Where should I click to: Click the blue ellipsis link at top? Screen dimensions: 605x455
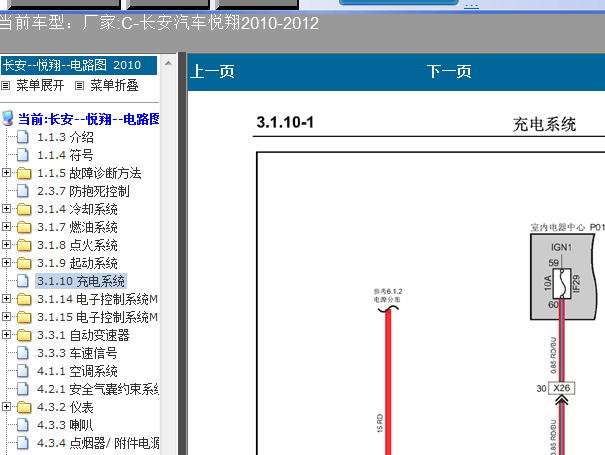471,6
